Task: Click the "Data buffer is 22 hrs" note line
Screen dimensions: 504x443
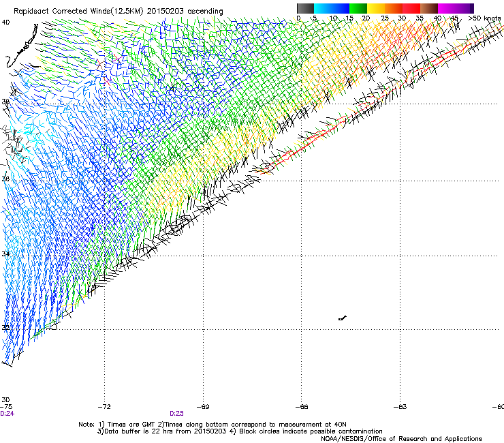Action: pyautogui.click(x=240, y=431)
